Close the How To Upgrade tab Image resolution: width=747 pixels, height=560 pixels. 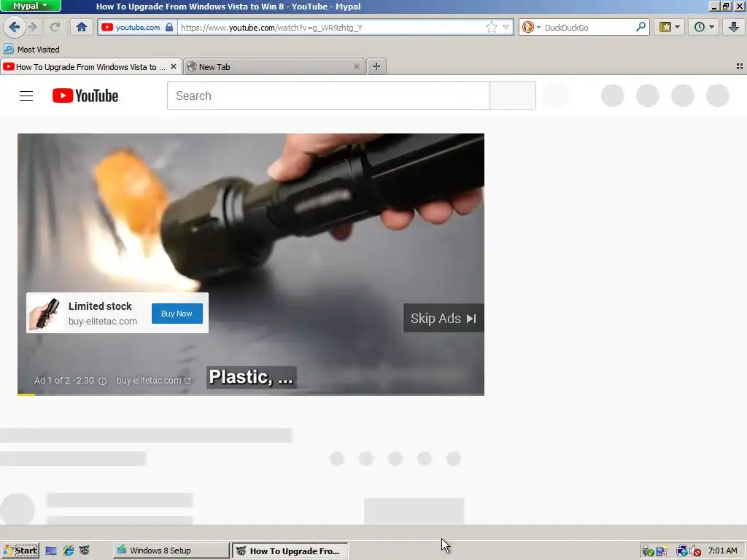coord(174,66)
